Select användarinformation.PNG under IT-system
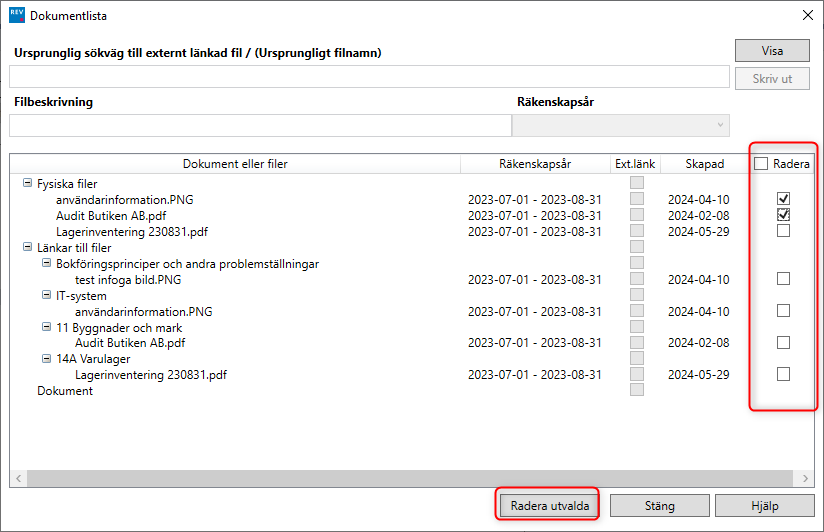Screen dimensions: 824x532 click(x=143, y=312)
